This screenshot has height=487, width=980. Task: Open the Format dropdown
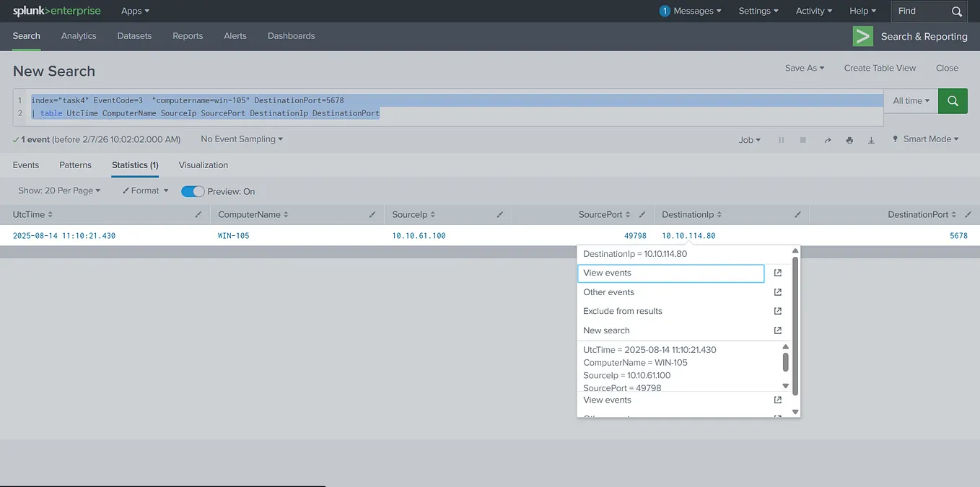tap(145, 191)
